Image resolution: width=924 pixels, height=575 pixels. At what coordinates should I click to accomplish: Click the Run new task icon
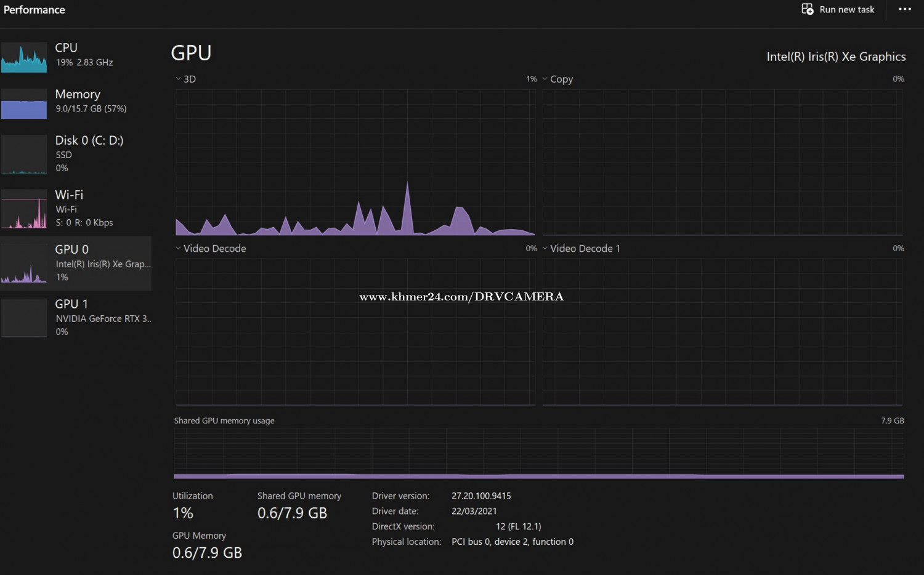pyautogui.click(x=807, y=9)
